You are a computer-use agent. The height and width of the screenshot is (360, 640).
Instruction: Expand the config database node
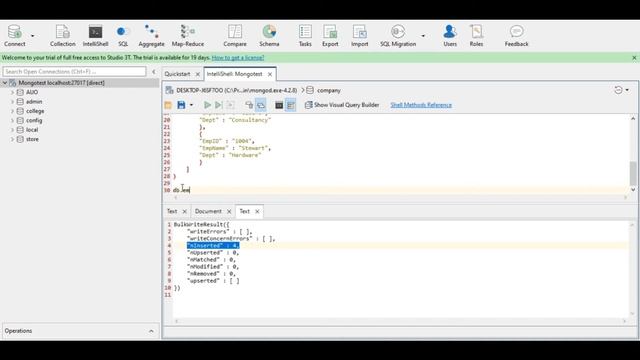[x=13, y=120]
